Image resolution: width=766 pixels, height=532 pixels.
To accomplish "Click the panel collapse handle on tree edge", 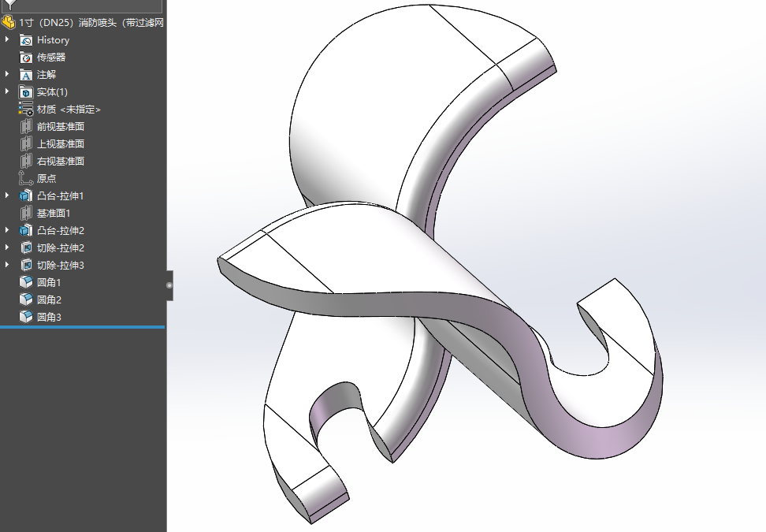I will click(169, 285).
